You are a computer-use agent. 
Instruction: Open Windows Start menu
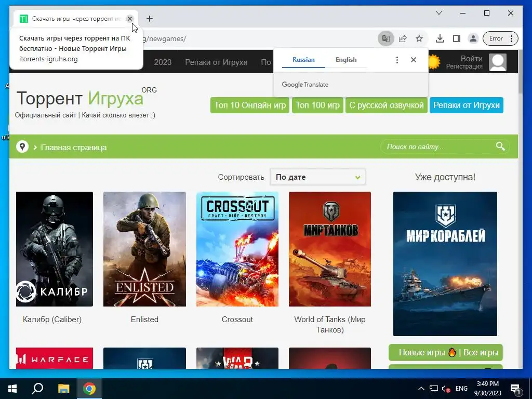pyautogui.click(x=12, y=389)
